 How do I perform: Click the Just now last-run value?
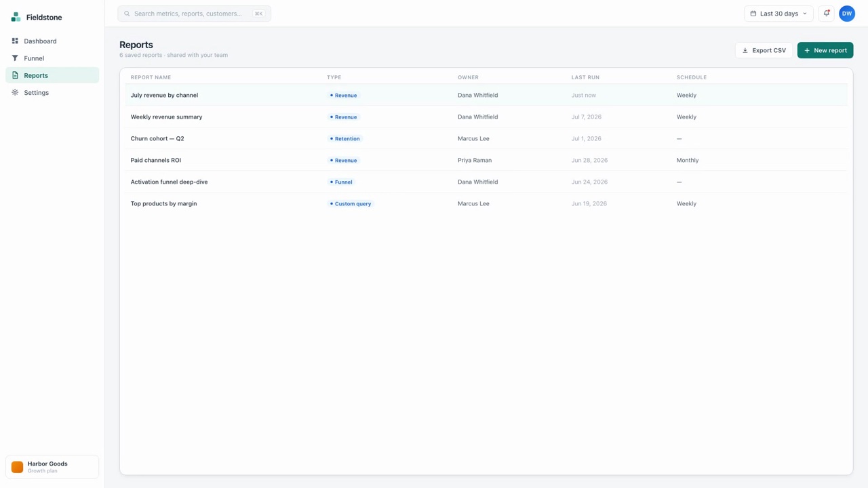[584, 95]
